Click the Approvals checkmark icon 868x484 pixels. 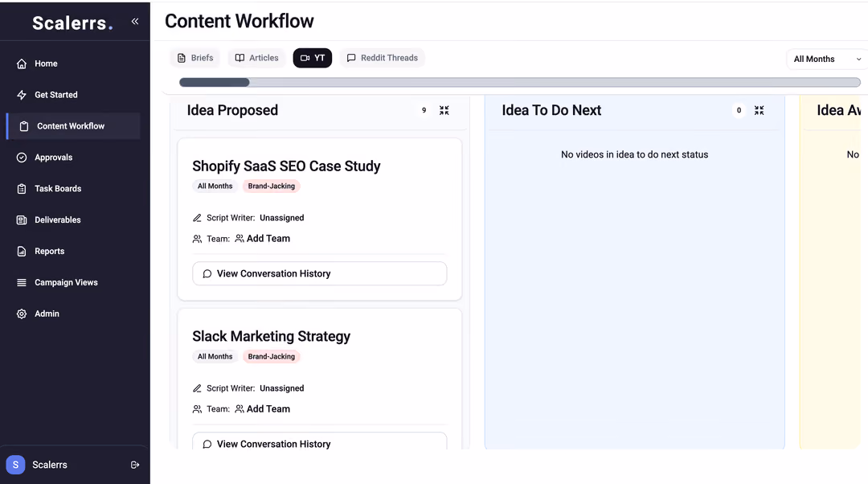pos(22,158)
